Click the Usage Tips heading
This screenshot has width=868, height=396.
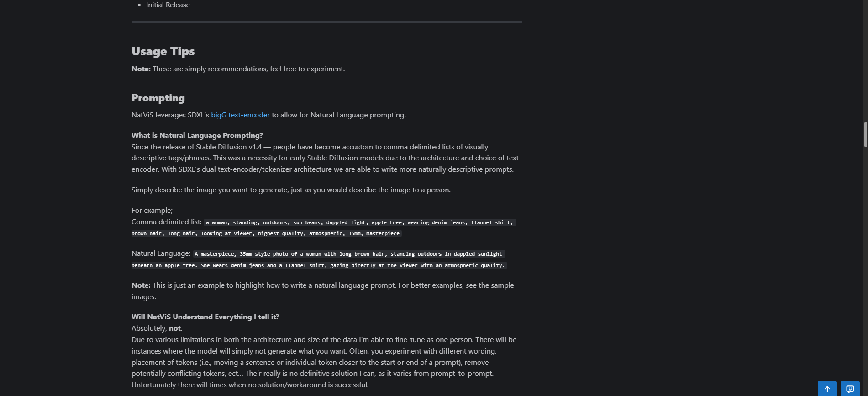pyautogui.click(x=163, y=52)
